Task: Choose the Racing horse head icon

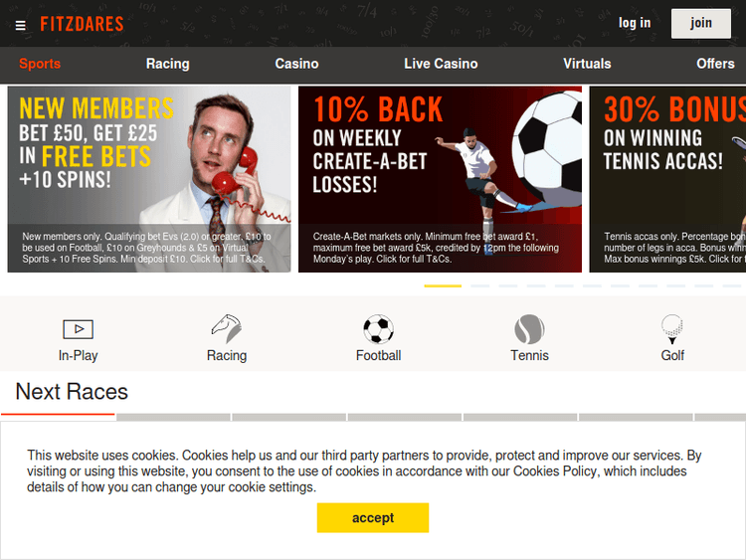Action: pyautogui.click(x=227, y=328)
